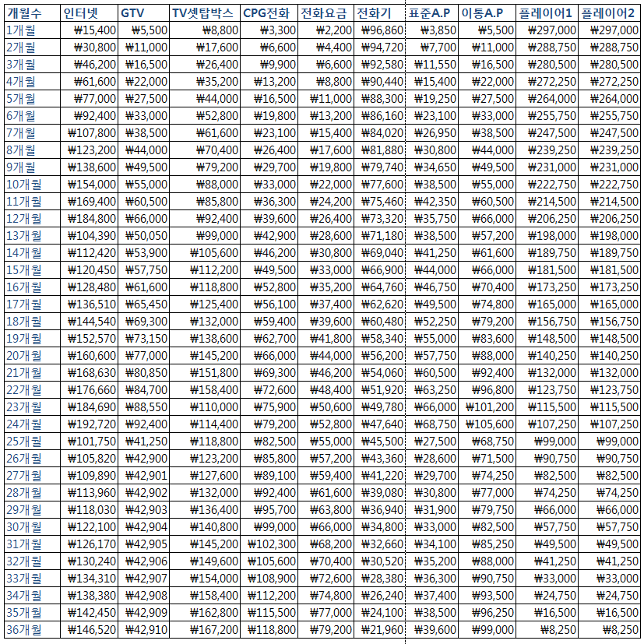Select the 전화요금 header cell
Viewport: 644px width, 644px height.
[326, 13]
